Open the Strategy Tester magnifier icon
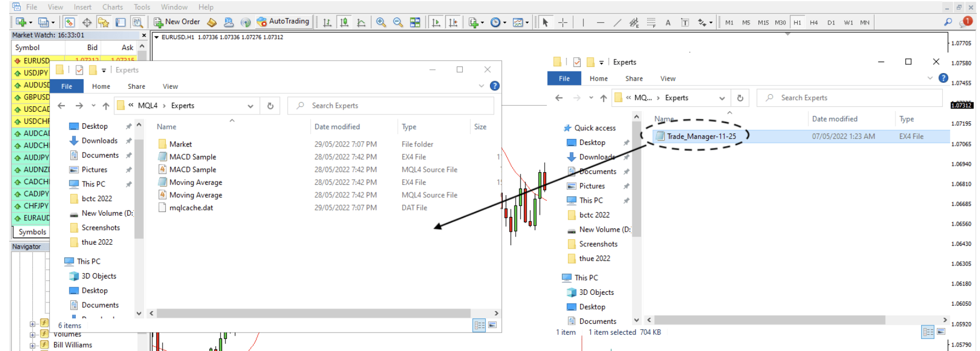The width and height of the screenshot is (980, 351). click(138, 22)
